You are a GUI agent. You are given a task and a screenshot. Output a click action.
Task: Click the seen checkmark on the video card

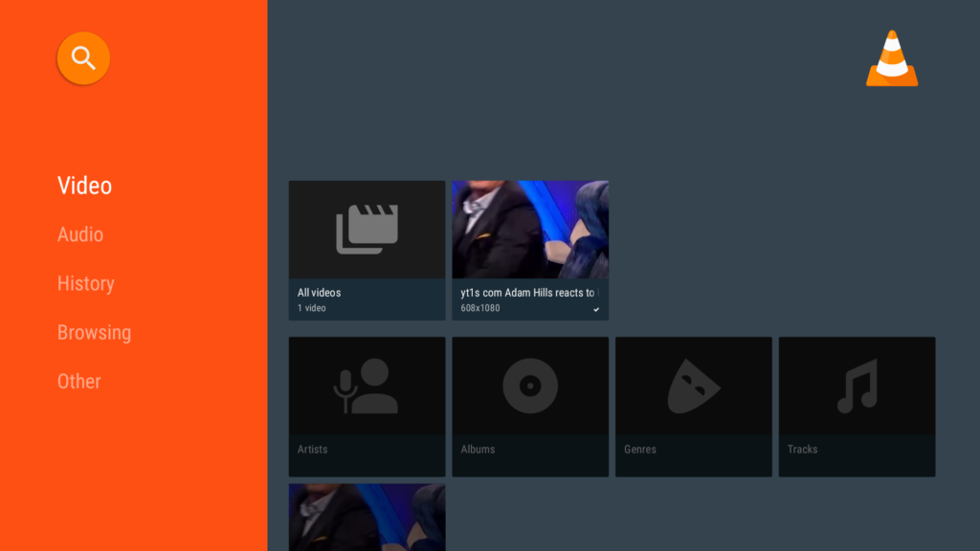pos(596,309)
